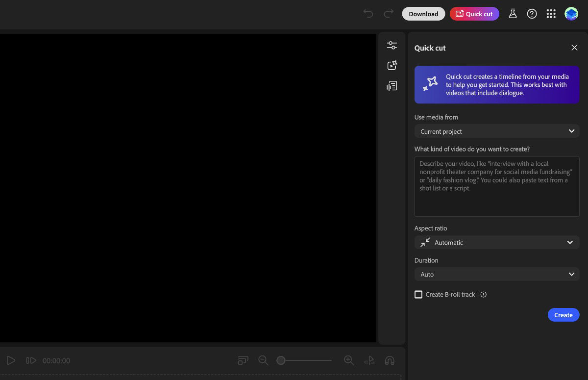Zoom in on the timeline with magnifier icon
This screenshot has width=588, height=380.
[349, 360]
